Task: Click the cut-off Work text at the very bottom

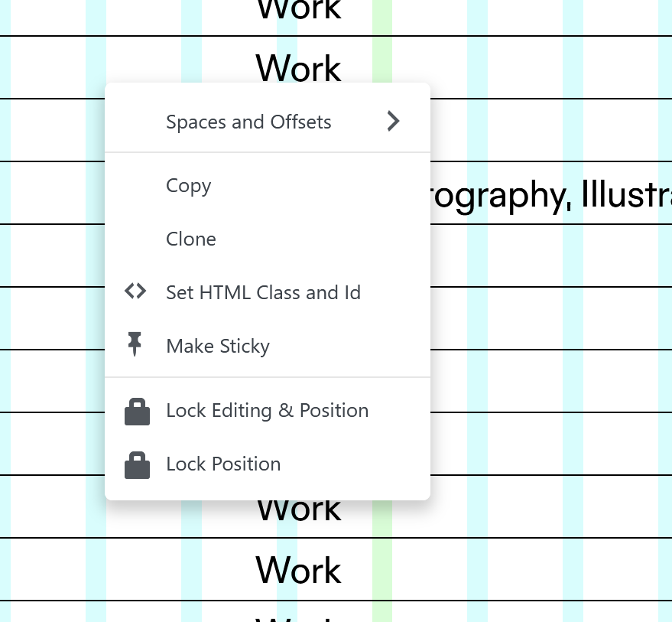Action: click(298, 617)
